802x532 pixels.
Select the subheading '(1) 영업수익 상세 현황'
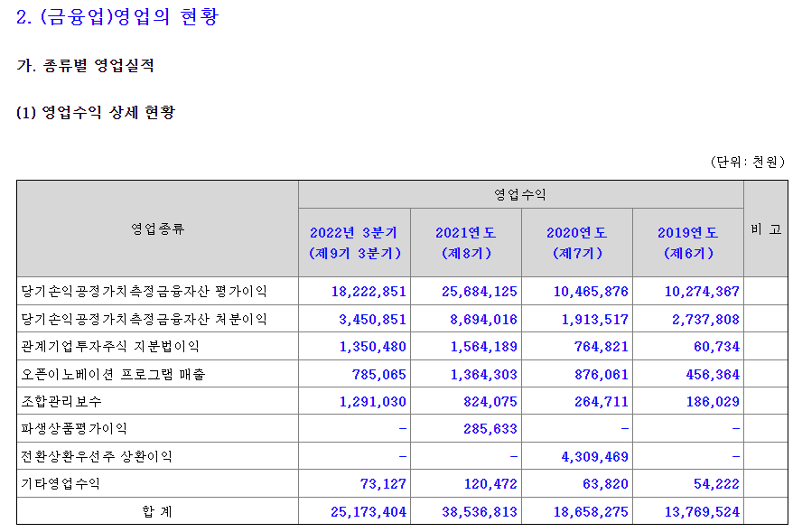96,112
